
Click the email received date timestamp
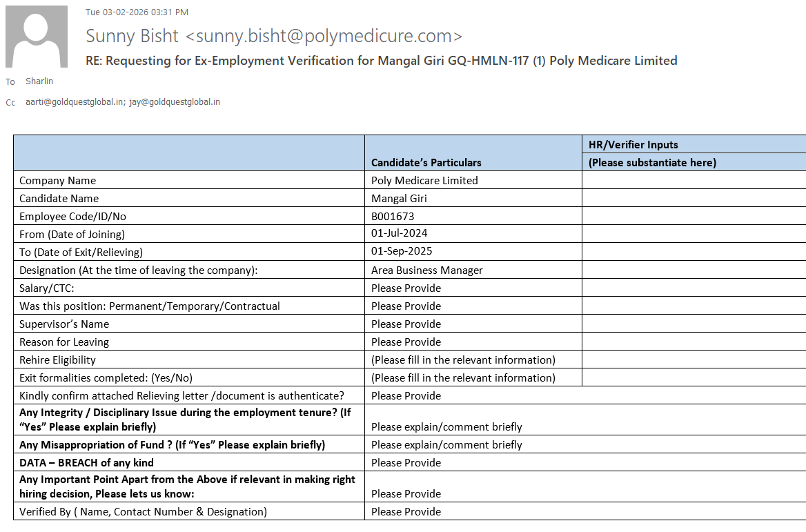click(x=137, y=12)
